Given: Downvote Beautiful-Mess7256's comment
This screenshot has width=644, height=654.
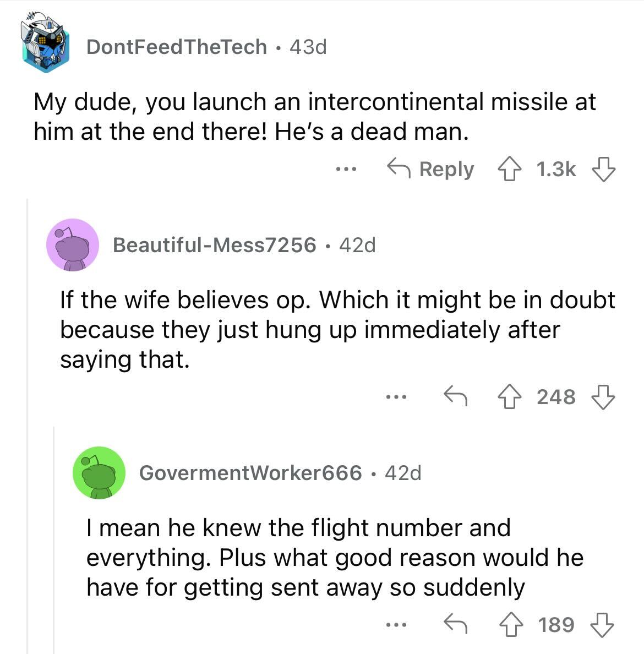Looking at the screenshot, I should point(603,397).
